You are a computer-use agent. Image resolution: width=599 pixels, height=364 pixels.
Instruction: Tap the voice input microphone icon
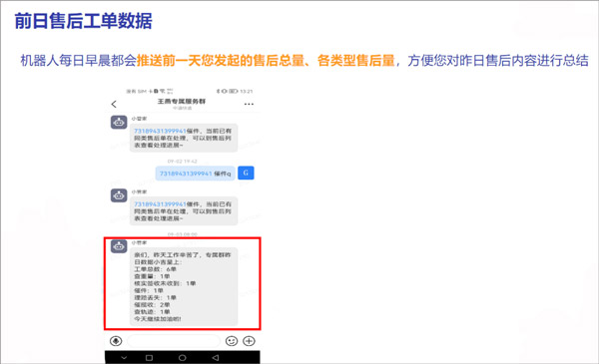click(x=116, y=341)
